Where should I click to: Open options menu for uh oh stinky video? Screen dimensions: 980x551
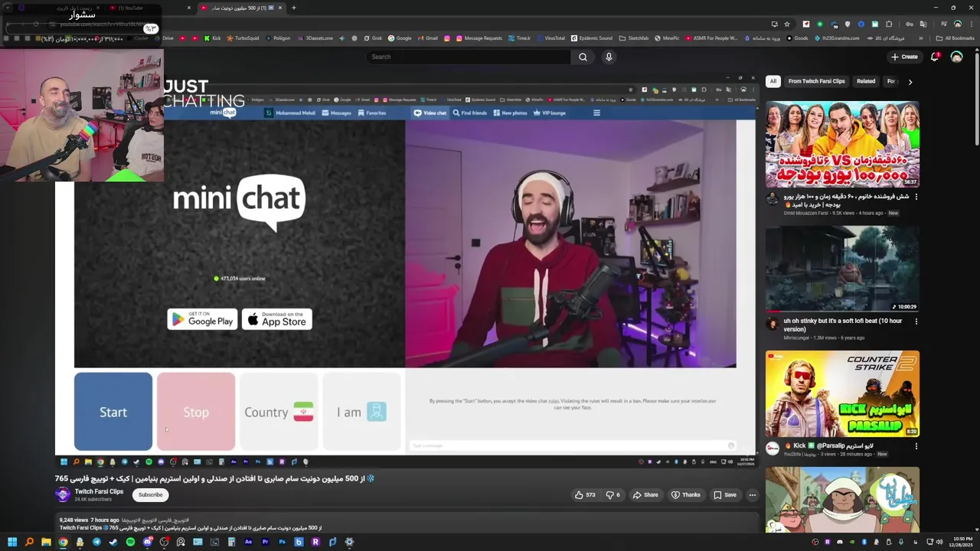[x=916, y=321]
